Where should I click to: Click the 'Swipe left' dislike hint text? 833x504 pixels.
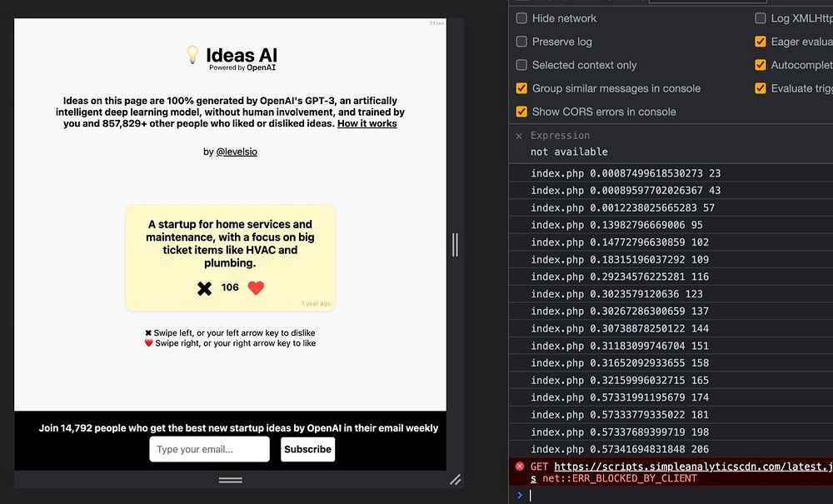tap(230, 333)
